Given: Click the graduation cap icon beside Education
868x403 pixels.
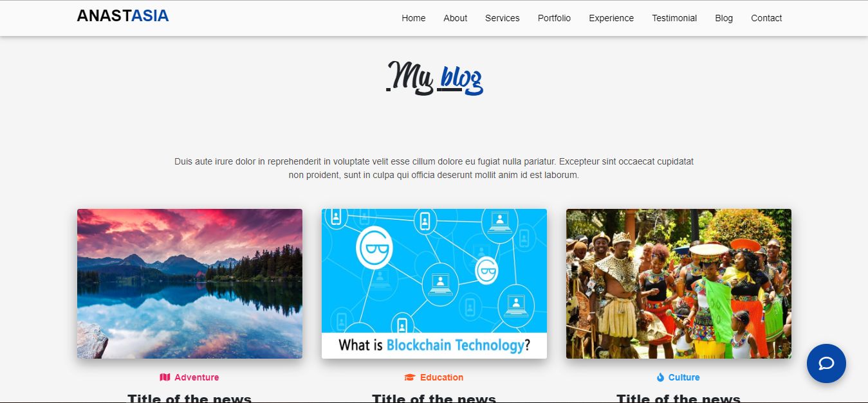Looking at the screenshot, I should [410, 377].
